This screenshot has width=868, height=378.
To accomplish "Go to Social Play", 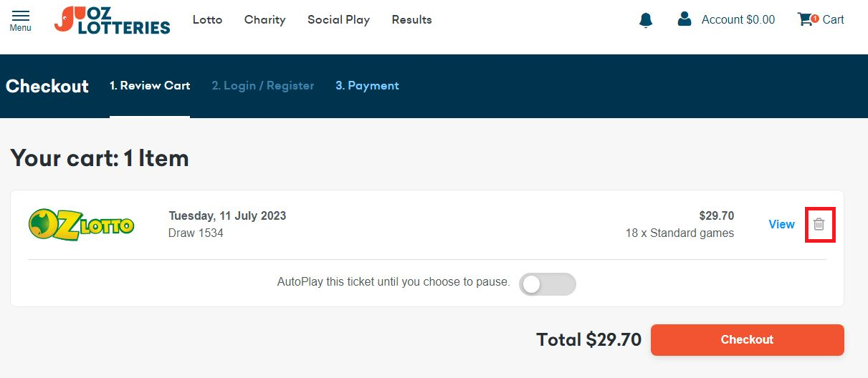I will pyautogui.click(x=338, y=20).
